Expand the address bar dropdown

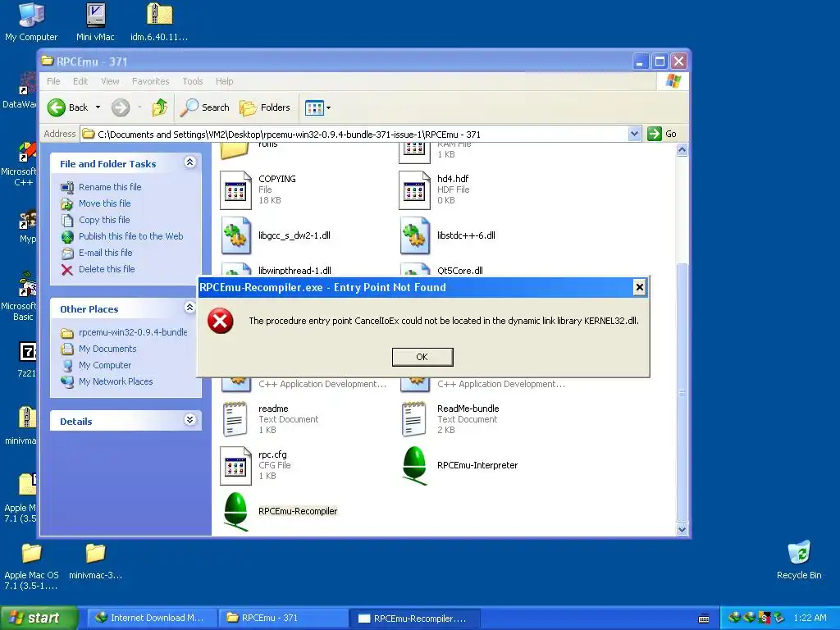click(x=634, y=134)
